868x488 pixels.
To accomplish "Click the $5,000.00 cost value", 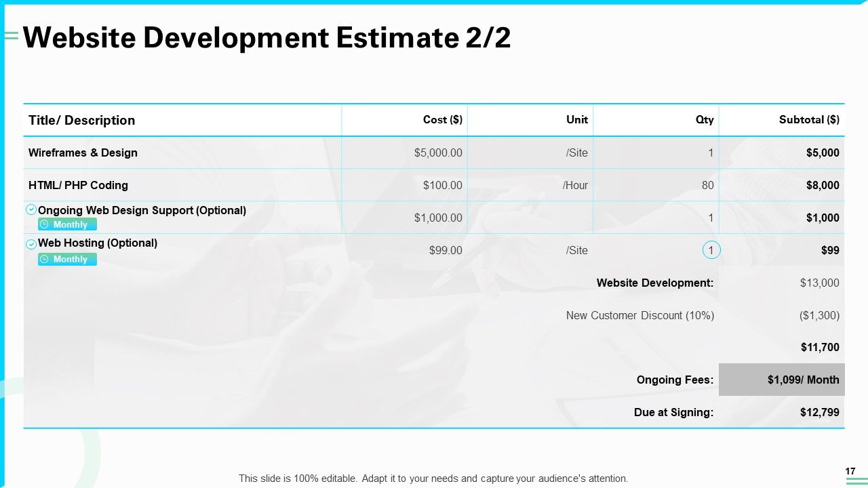I will tap(438, 152).
